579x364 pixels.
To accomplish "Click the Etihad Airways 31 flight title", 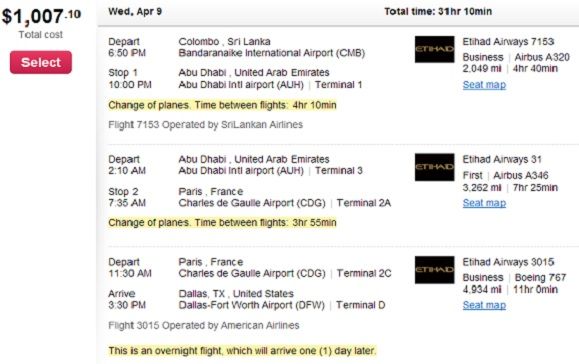I will (502, 159).
